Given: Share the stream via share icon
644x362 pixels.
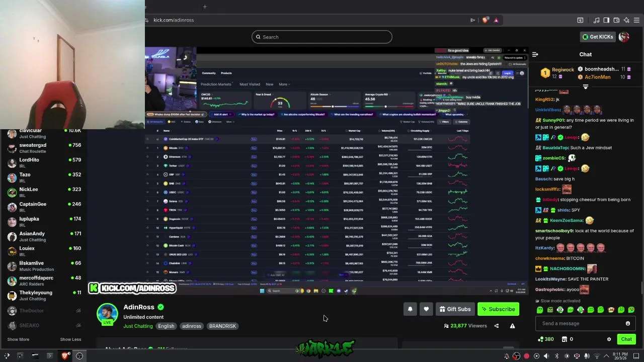Looking at the screenshot, I should [x=496, y=326].
